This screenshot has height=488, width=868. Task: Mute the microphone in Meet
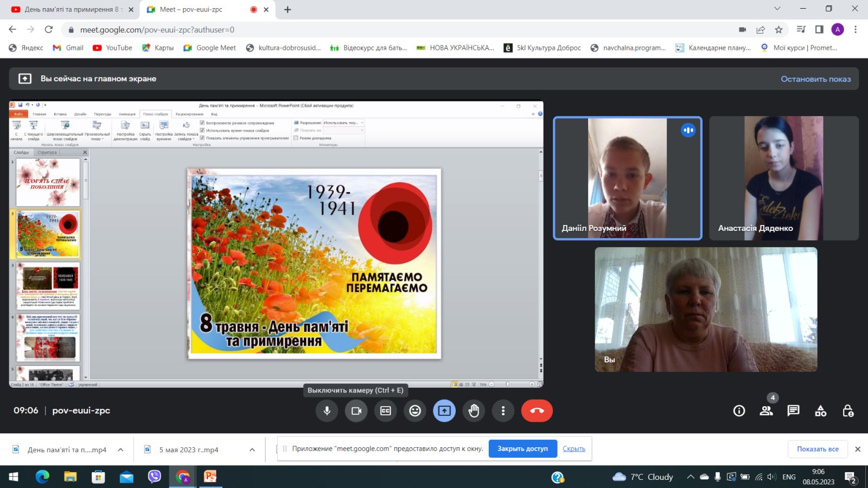[327, 411]
